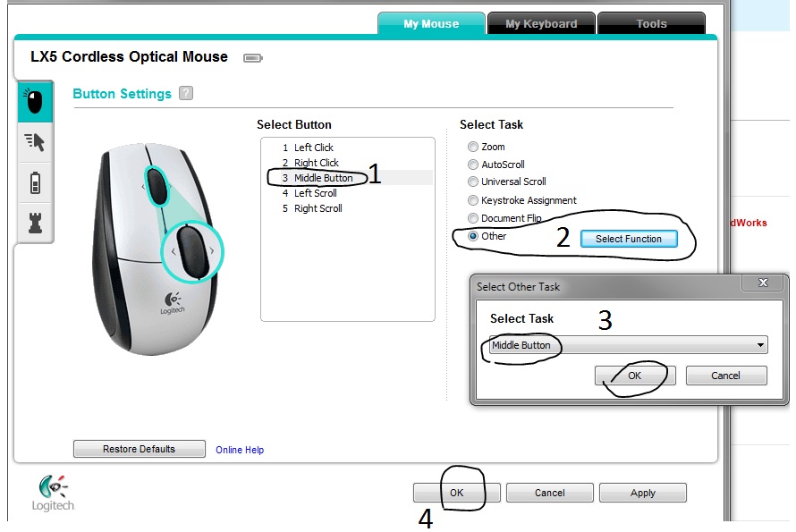Click the Logitech logo at bottom left
The image size is (796, 532).
tap(53, 493)
